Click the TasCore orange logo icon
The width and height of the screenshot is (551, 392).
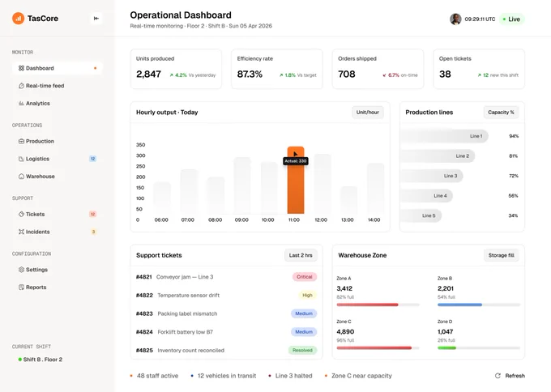pos(19,19)
